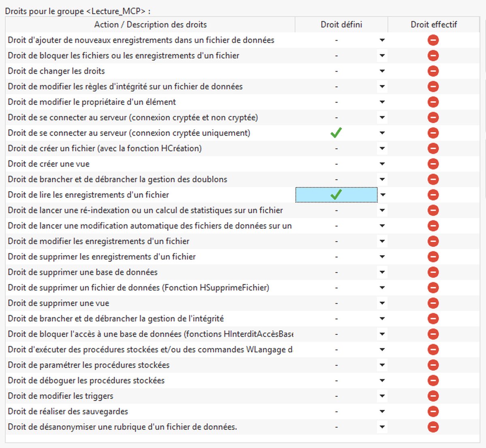This screenshot has width=486, height=448.
Task: Select row 'Droit de supprimer les enregistrements d'un fichier'
Action: click(102, 257)
